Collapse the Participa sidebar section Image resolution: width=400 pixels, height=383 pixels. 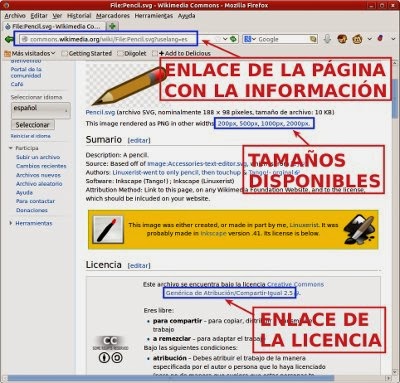[x=24, y=148]
